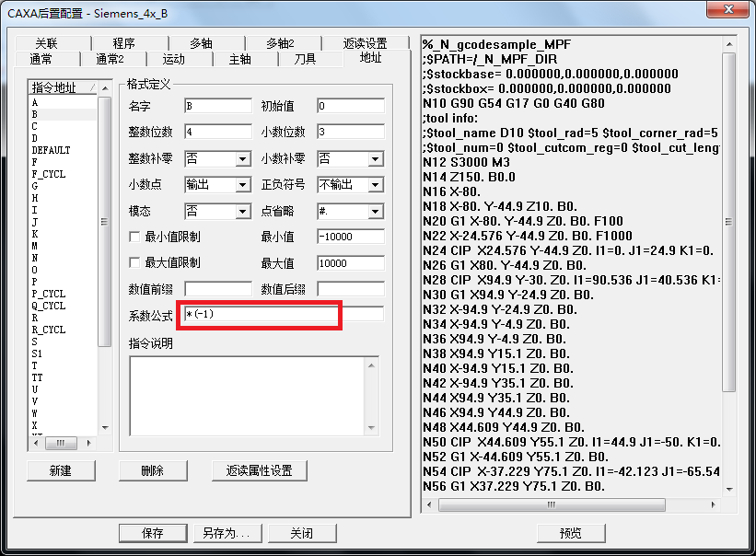756x556 pixels.
Task: Click G-code preview scroll down arrow
Action: click(x=729, y=489)
